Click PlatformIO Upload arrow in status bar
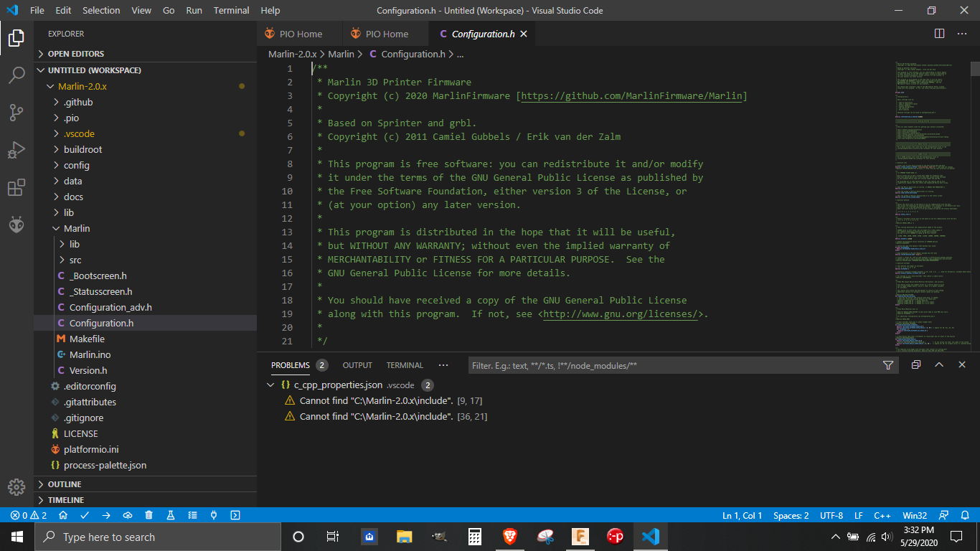 coord(106,515)
